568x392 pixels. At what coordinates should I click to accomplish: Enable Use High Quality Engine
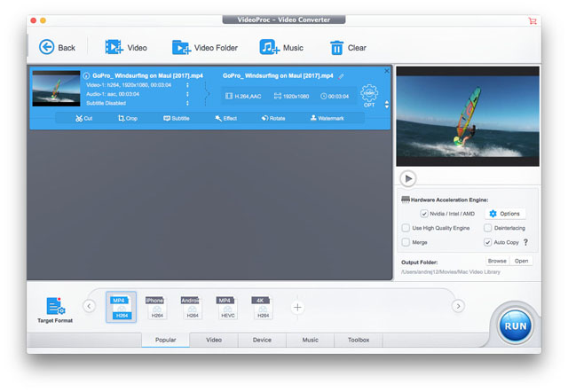[406, 228]
